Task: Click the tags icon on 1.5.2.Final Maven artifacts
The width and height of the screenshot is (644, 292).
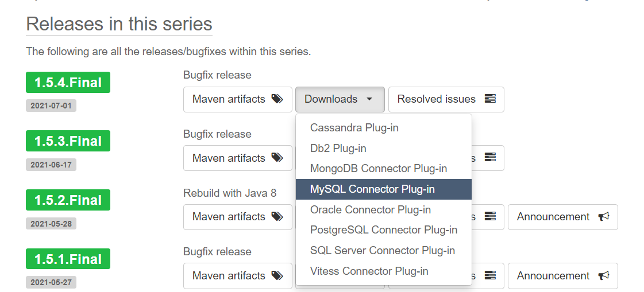Action: tap(277, 216)
